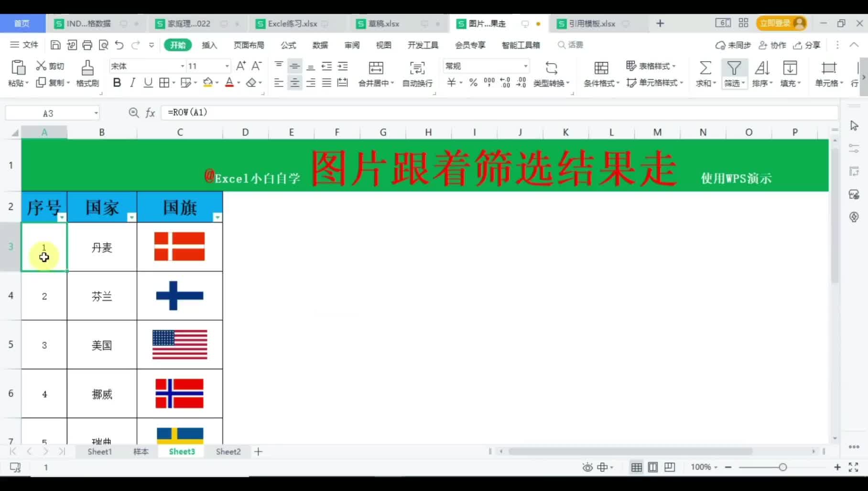Open the font name dropdown 宋体
Image resolution: width=868 pixels, height=491 pixels.
coord(183,66)
